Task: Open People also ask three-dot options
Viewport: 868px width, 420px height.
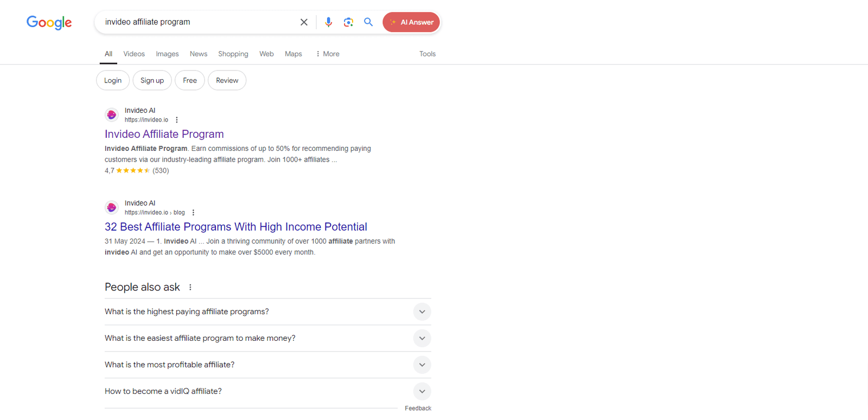Action: (190, 287)
